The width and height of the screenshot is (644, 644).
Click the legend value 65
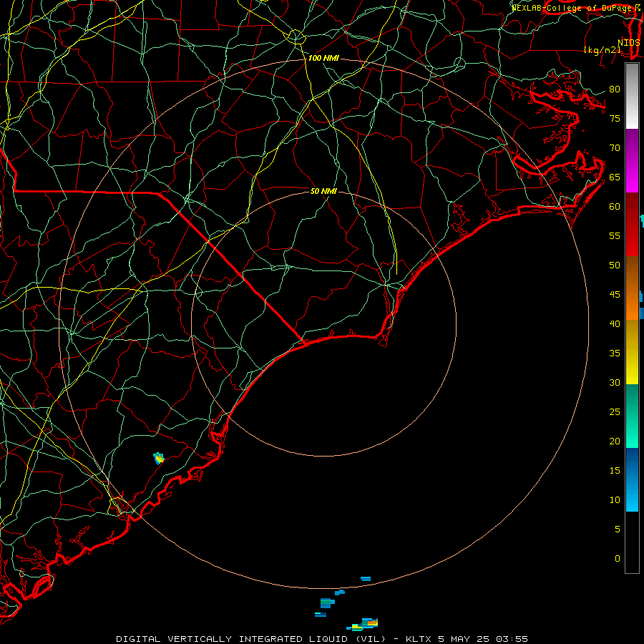[x=615, y=177]
